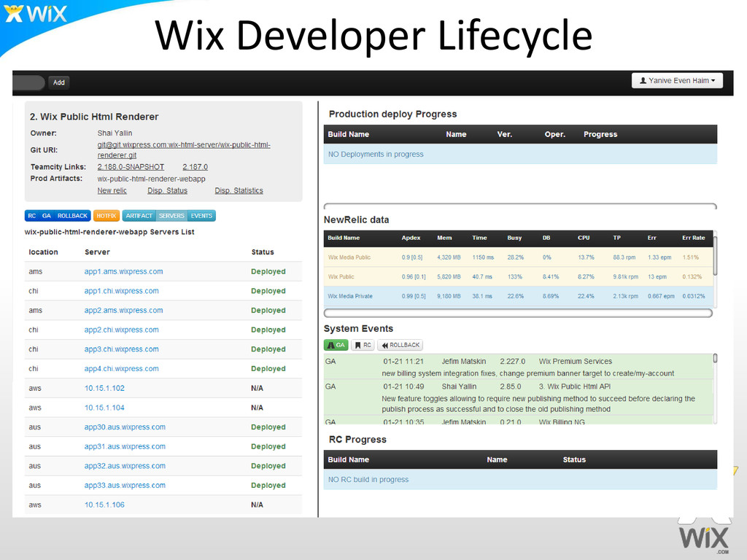
Task: Select the ROLLBACK tab button
Action: (72, 216)
